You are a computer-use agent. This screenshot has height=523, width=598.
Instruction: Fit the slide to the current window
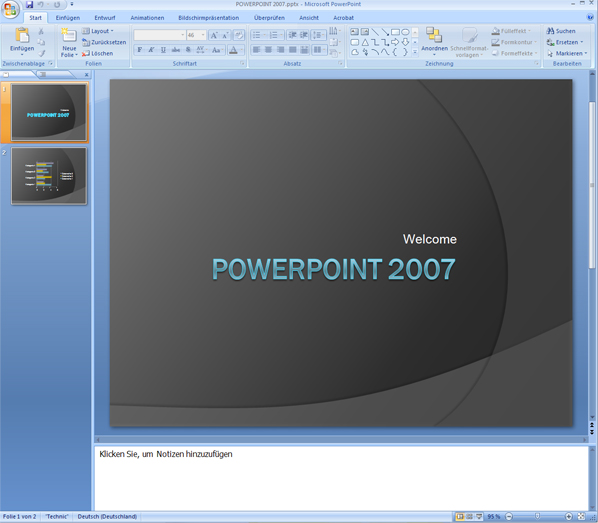pos(581,517)
